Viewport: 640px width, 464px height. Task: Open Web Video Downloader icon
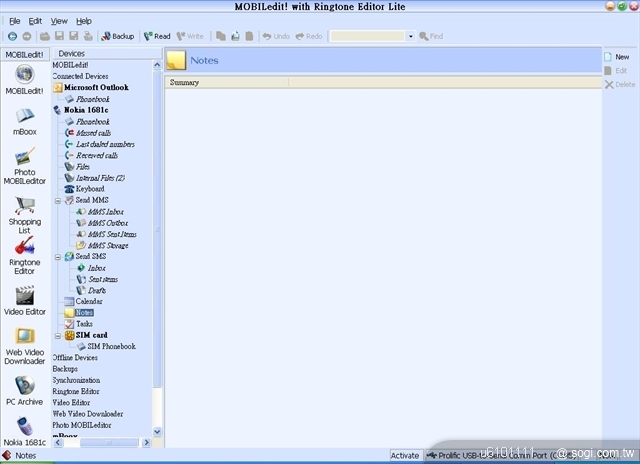[x=24, y=336]
